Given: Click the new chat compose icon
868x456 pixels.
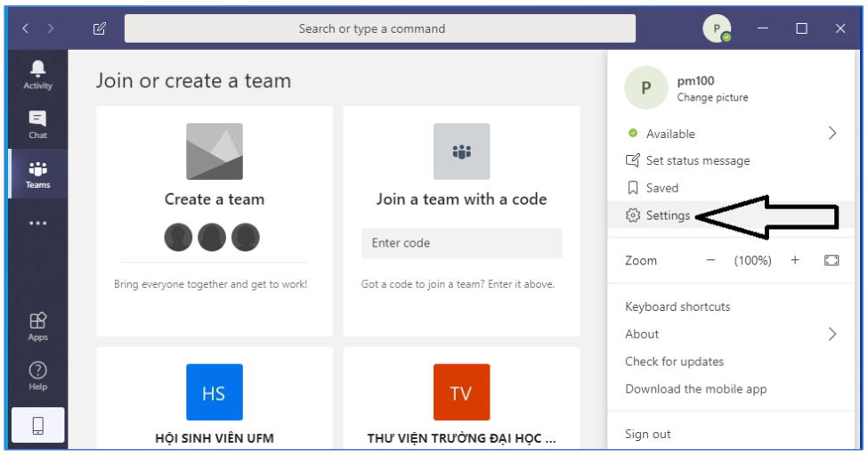Looking at the screenshot, I should (x=100, y=28).
